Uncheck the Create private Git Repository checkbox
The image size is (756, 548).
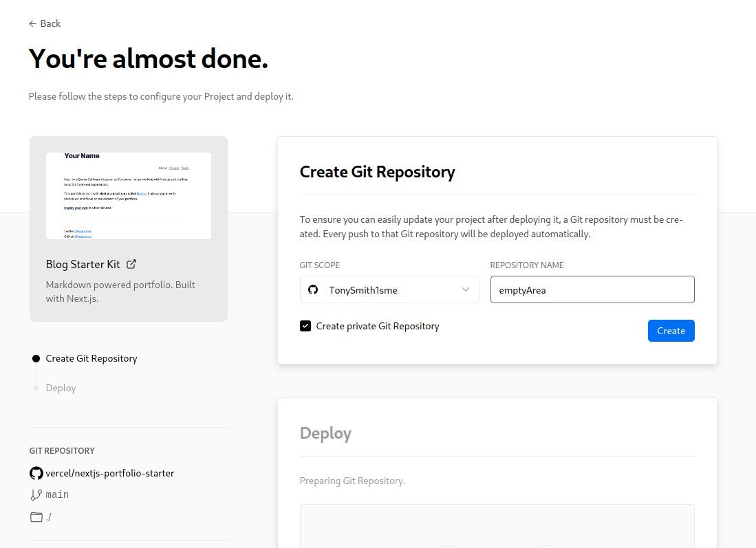pos(305,326)
